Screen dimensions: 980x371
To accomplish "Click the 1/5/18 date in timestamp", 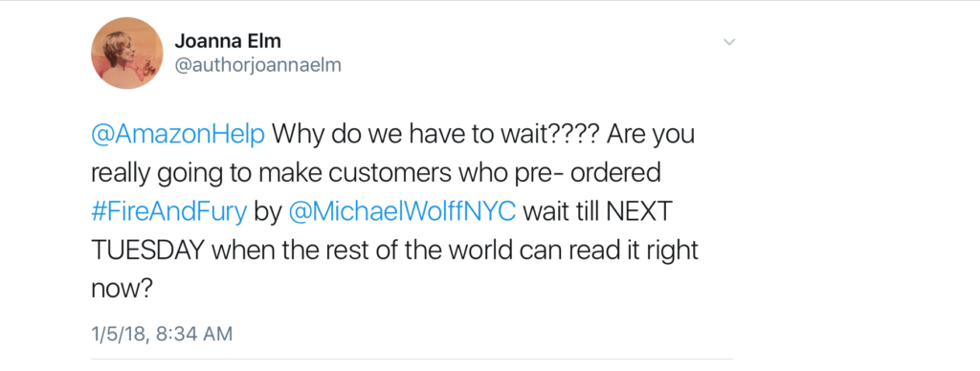I will point(119,334).
